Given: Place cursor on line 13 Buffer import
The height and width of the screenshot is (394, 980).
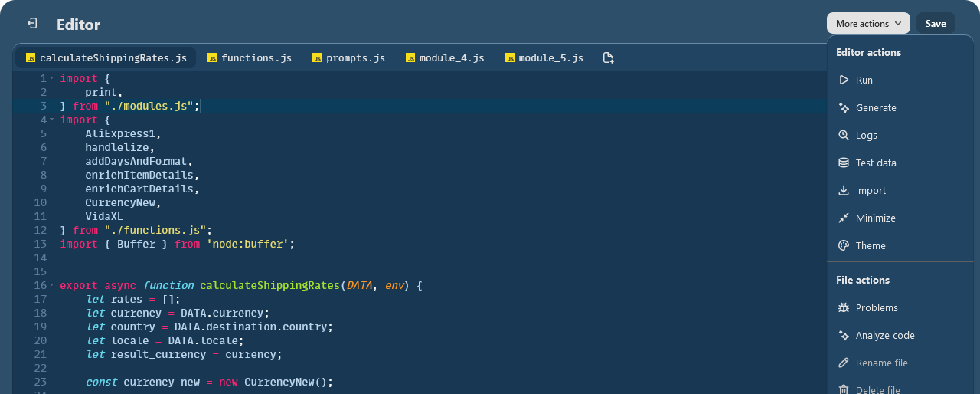Looking at the screenshot, I should [176, 244].
